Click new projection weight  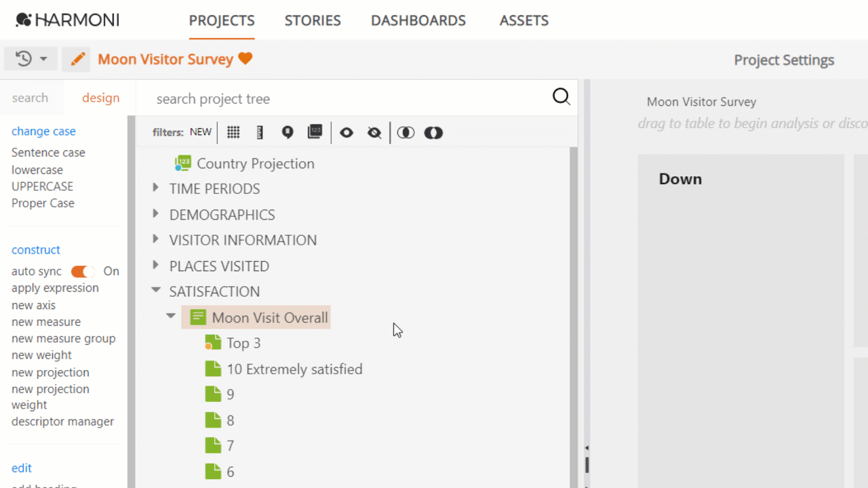pos(50,397)
